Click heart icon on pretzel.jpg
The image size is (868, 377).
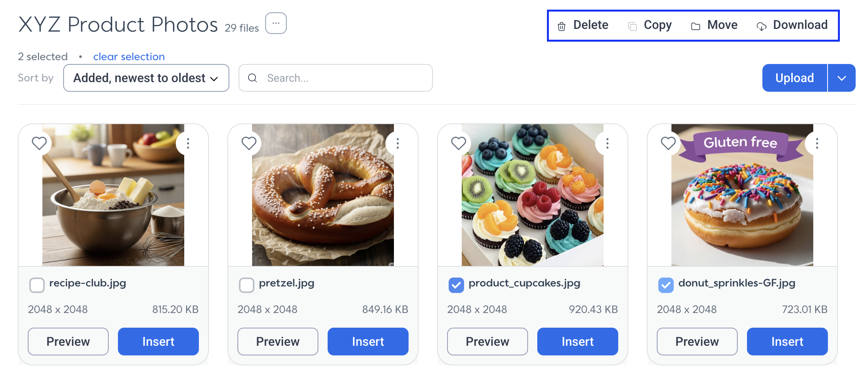(249, 143)
